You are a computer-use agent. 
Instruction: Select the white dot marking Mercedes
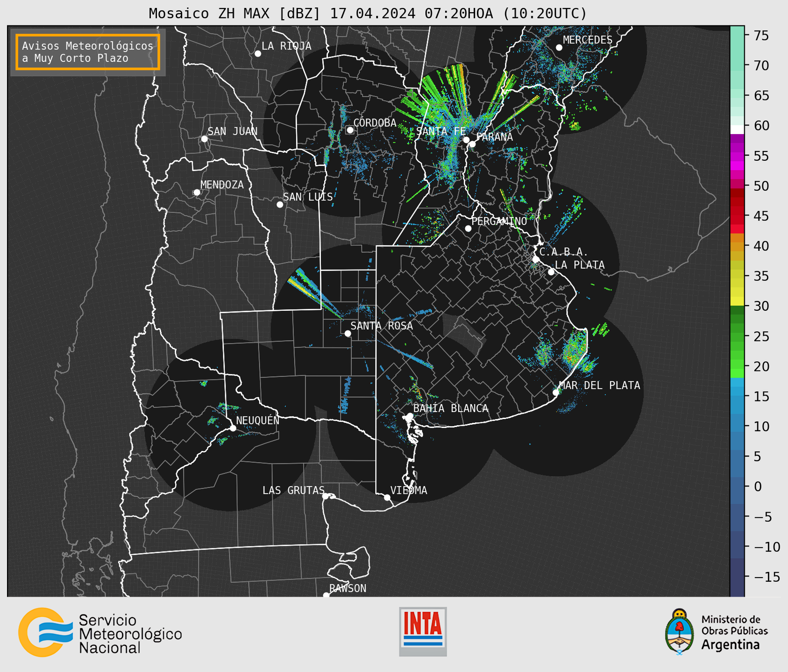pos(559,48)
